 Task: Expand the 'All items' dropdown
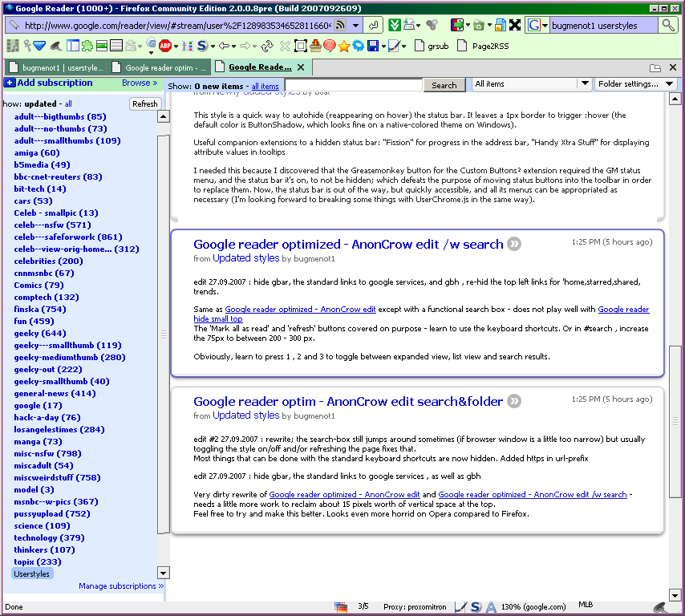[x=585, y=83]
